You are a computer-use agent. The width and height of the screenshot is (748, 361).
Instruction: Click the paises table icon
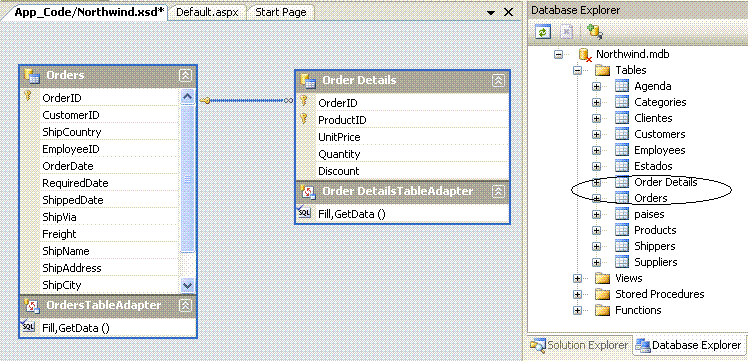coord(622,214)
